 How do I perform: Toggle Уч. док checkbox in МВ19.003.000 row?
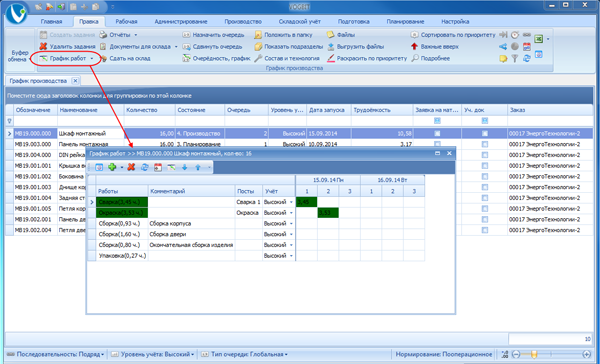coord(485,144)
